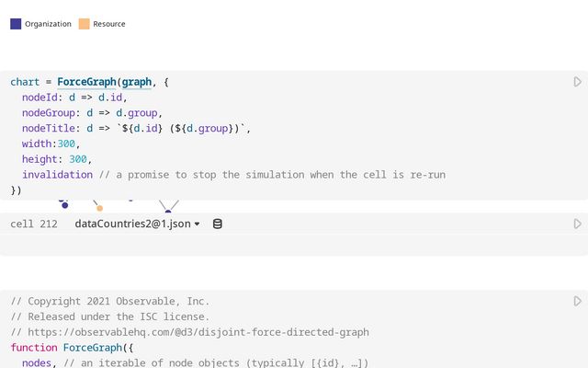This screenshot has height=368, width=588.
Task: Click the purple Organization legend swatch
Action: tap(16, 24)
